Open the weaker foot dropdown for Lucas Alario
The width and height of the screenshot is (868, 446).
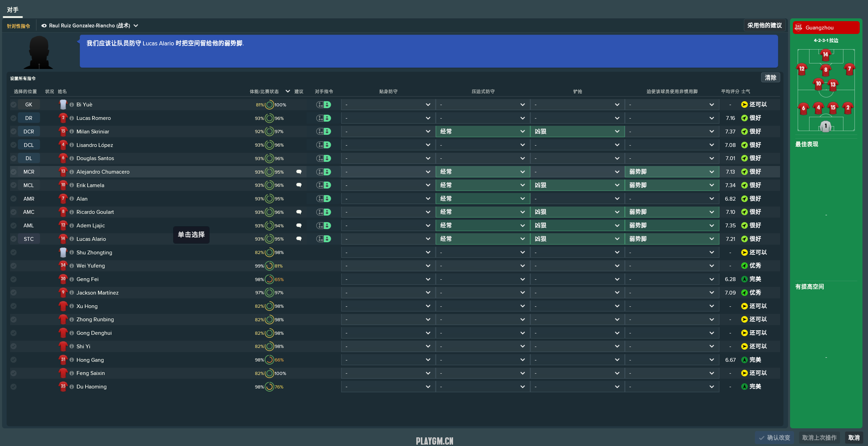672,239
